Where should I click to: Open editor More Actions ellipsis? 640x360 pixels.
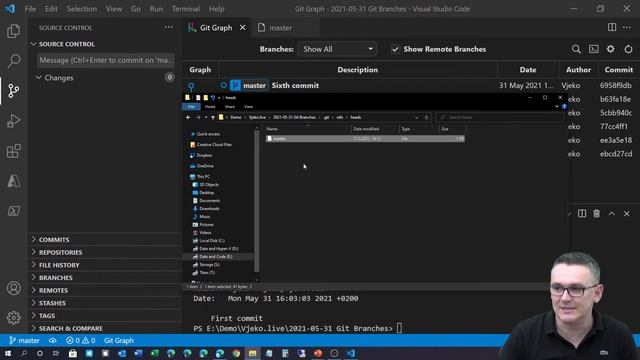[627, 27]
